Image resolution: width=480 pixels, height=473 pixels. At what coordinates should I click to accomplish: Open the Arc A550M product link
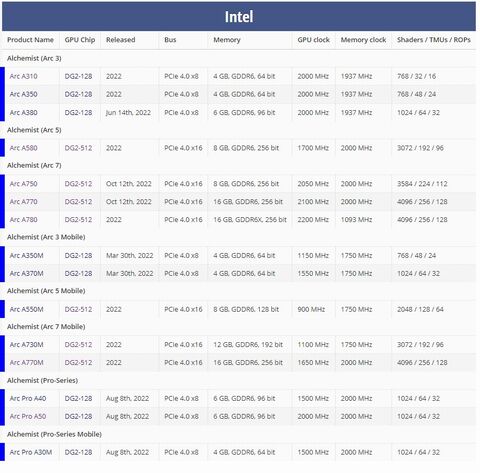click(x=26, y=309)
